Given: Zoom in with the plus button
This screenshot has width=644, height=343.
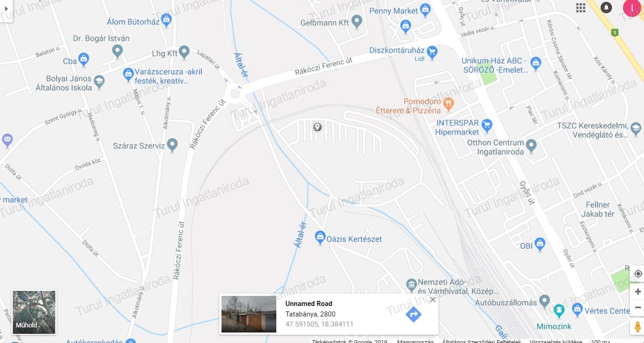Looking at the screenshot, I should click(x=638, y=291).
